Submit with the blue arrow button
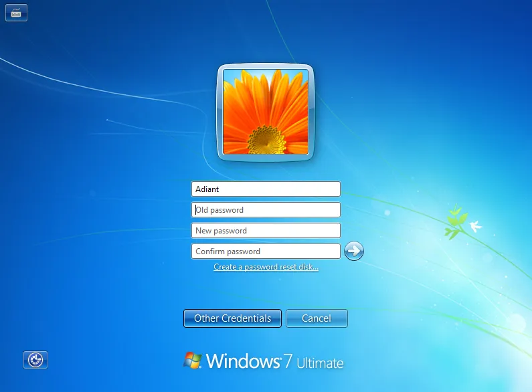Image resolution: width=532 pixels, height=392 pixels. (x=354, y=251)
